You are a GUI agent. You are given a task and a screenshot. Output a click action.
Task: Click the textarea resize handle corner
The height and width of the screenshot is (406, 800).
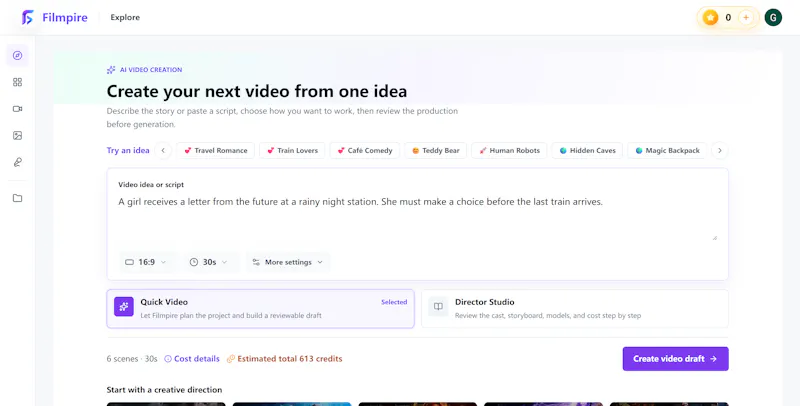click(x=715, y=237)
